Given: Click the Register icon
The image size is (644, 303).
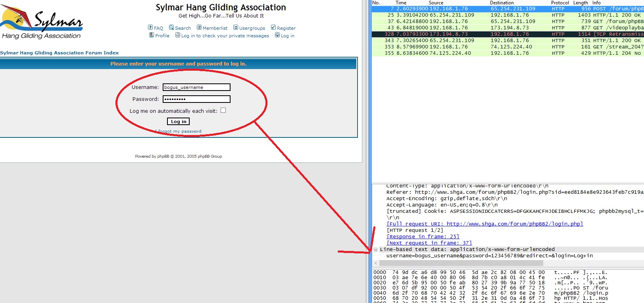Looking at the screenshot, I should pyautogui.click(x=273, y=27).
